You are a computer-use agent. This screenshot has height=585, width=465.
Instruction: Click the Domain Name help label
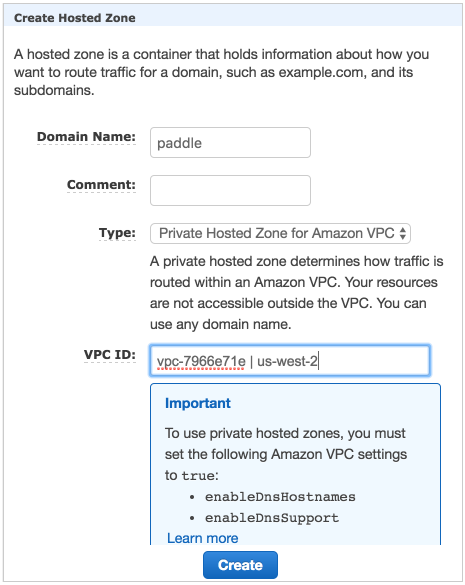86,137
